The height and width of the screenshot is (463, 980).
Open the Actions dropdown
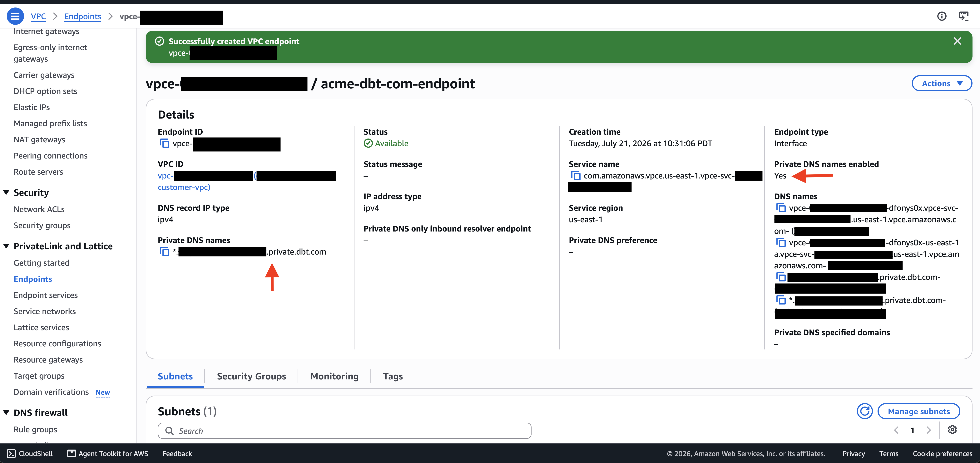point(942,83)
